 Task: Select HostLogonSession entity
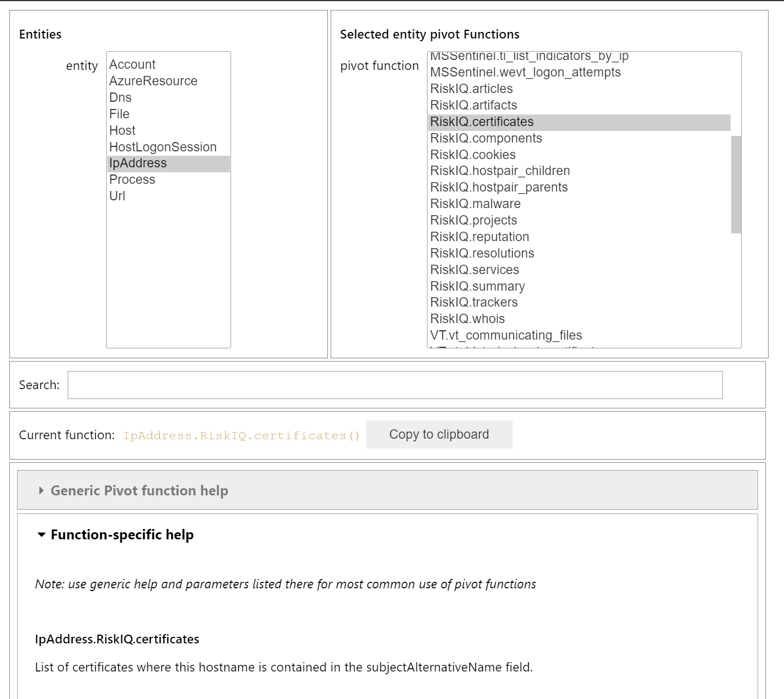click(168, 148)
